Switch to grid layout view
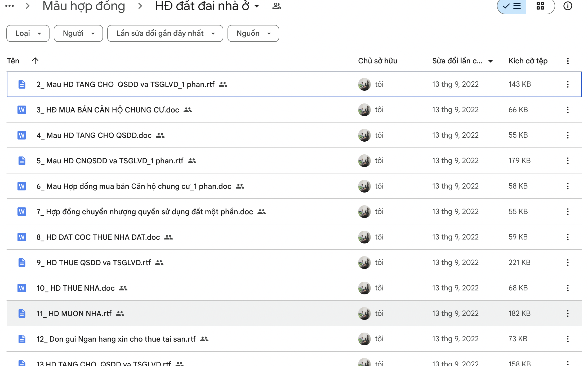588x366 pixels. pos(540,6)
